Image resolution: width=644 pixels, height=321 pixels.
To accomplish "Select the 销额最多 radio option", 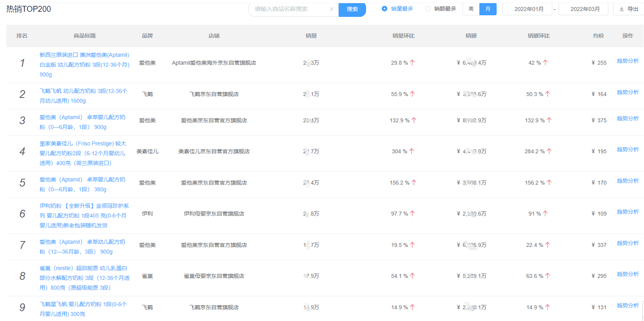I will coord(428,9).
